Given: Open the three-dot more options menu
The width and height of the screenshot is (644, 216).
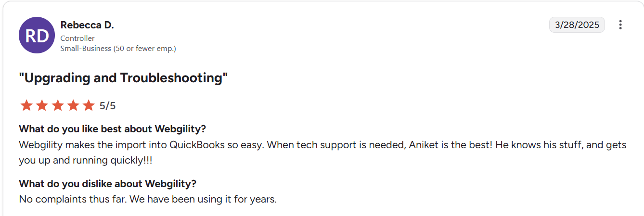Looking at the screenshot, I should point(620,25).
